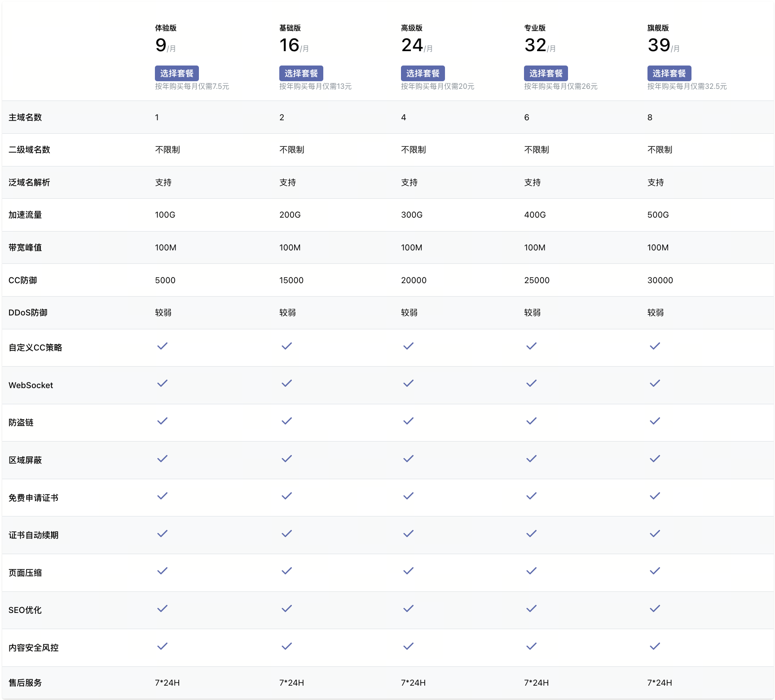The width and height of the screenshot is (775, 700).
Task: Click the 500G 加速流量 value for 旗舰版
Action: tap(658, 215)
